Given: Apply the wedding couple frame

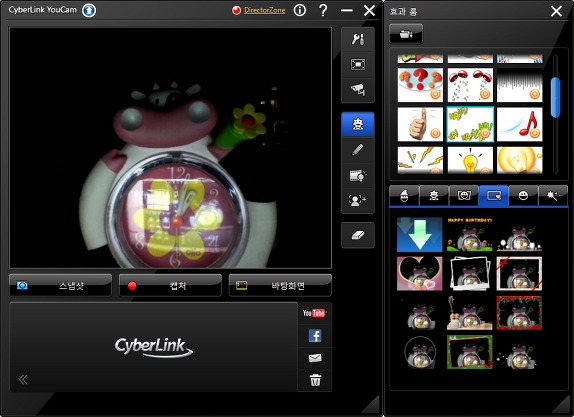Looking at the screenshot, I should click(x=470, y=313).
